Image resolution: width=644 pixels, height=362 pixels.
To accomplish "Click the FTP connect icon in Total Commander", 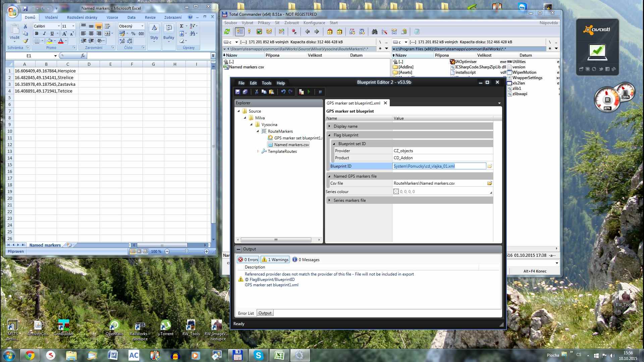I will point(352,32).
